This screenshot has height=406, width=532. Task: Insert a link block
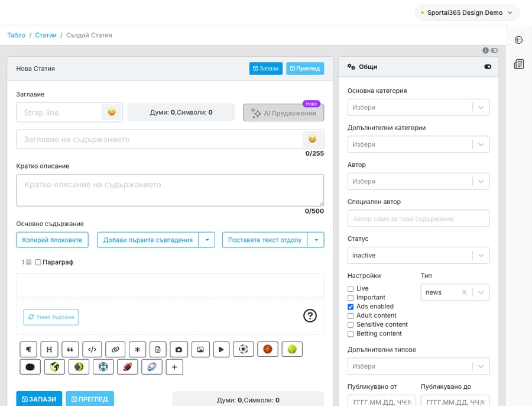[115, 349]
